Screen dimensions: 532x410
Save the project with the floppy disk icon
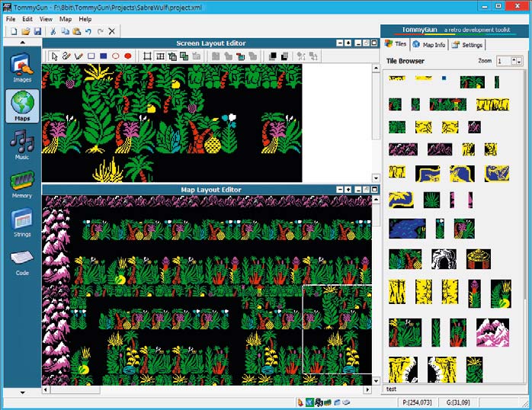click(37, 31)
